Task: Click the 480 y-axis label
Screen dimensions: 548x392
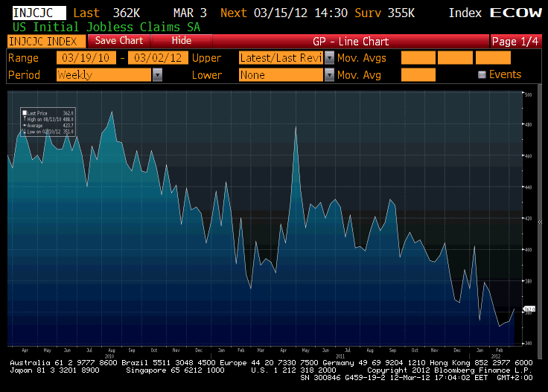Action: pyautogui.click(x=528, y=124)
